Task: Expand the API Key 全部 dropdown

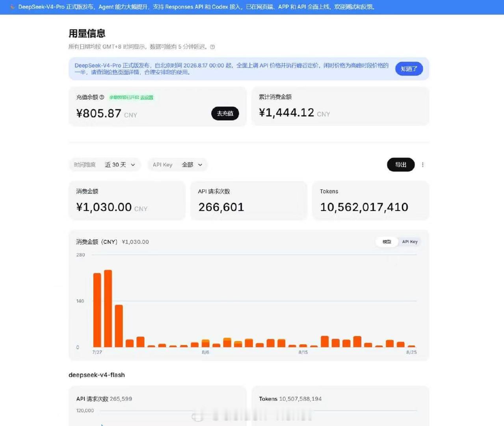Action: [x=177, y=165]
